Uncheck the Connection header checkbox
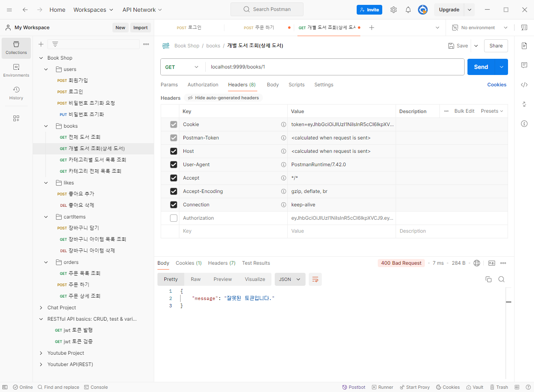This screenshot has width=534, height=392. point(174,205)
